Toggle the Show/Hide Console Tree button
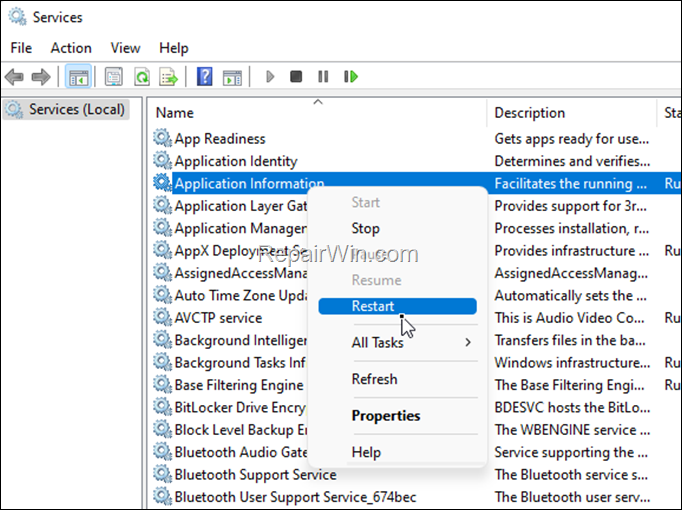Image resolution: width=682 pixels, height=510 pixels. pyautogui.click(x=78, y=77)
